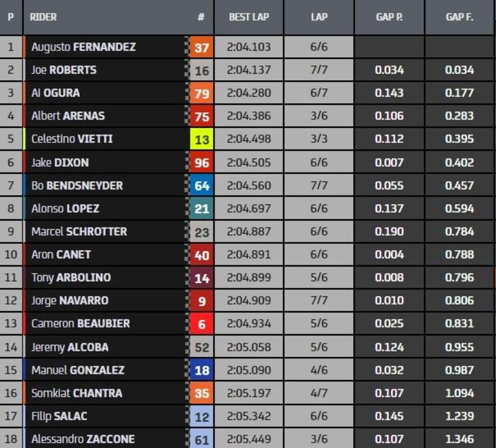The width and height of the screenshot is (496, 448).
Task: Click the yellow number 13 badge
Action: coord(201,139)
